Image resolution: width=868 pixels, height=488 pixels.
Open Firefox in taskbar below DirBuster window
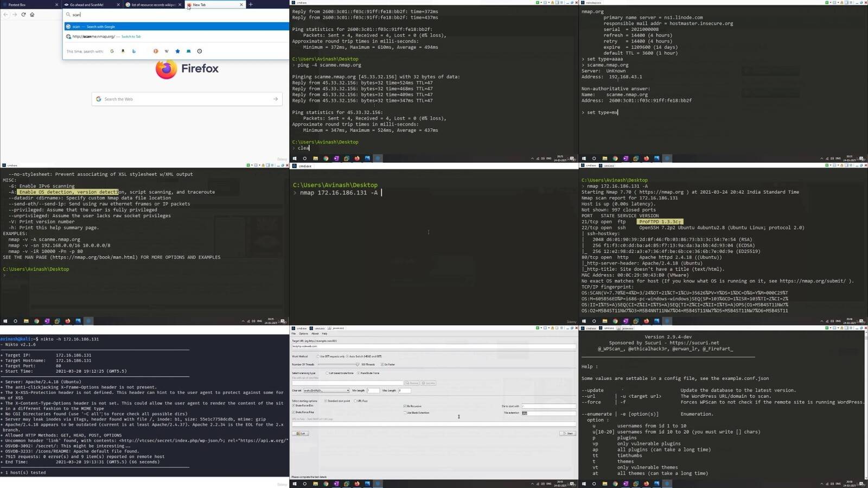(357, 484)
